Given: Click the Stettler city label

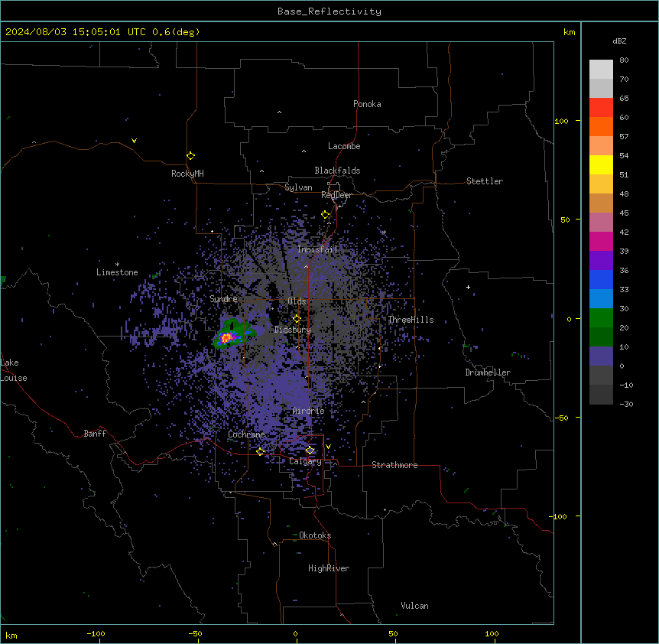Looking at the screenshot, I should pos(485,181).
